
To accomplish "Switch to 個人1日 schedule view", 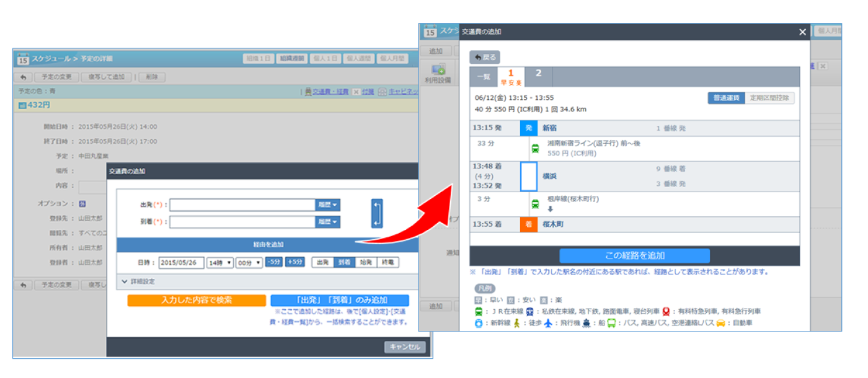I will click(324, 58).
